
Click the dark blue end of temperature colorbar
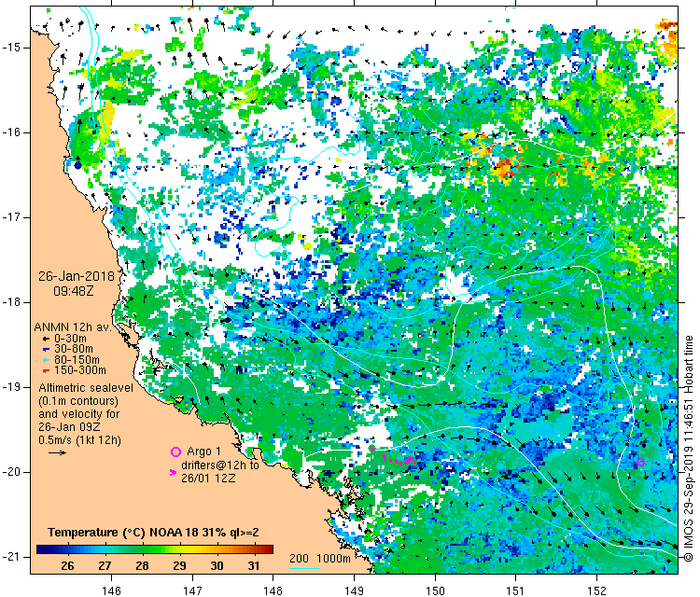[41, 549]
